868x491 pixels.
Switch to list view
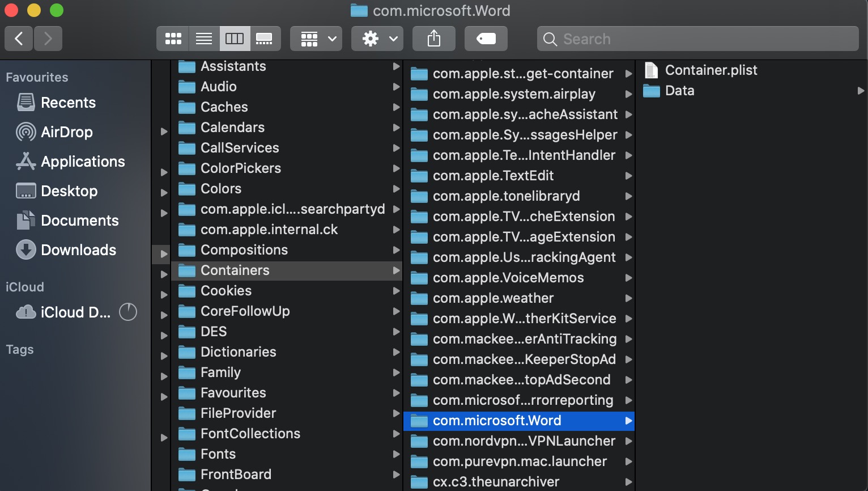pos(204,39)
